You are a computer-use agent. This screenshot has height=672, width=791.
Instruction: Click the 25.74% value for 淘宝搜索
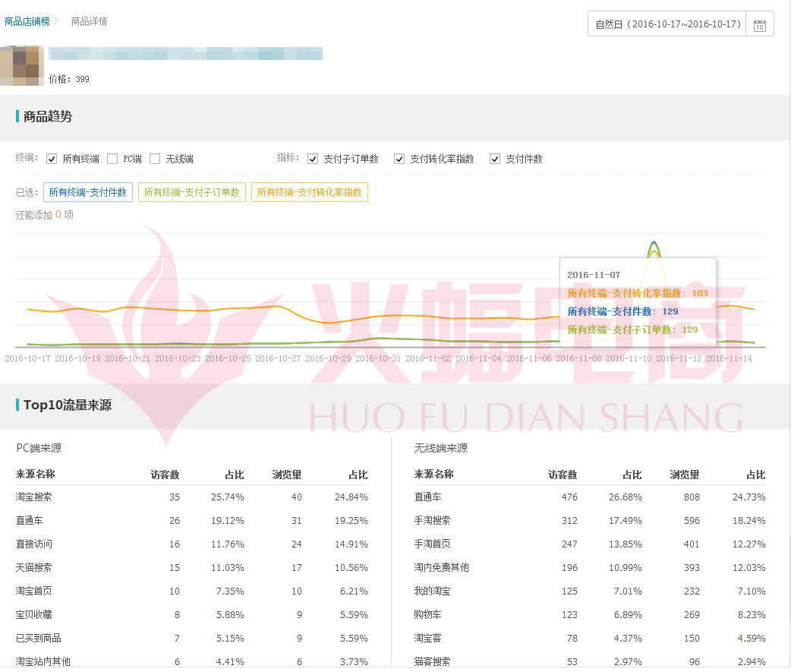pos(228,497)
